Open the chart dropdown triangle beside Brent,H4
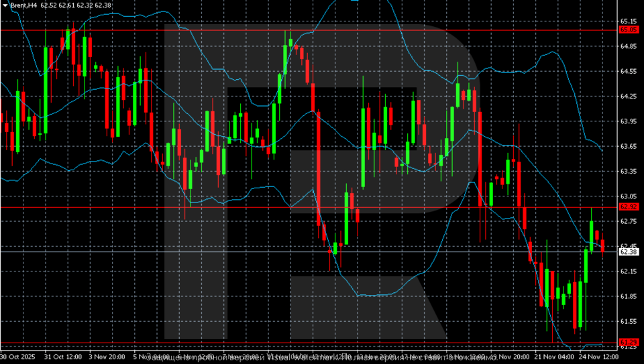This screenshot has height=364, width=644. (x=5, y=5)
